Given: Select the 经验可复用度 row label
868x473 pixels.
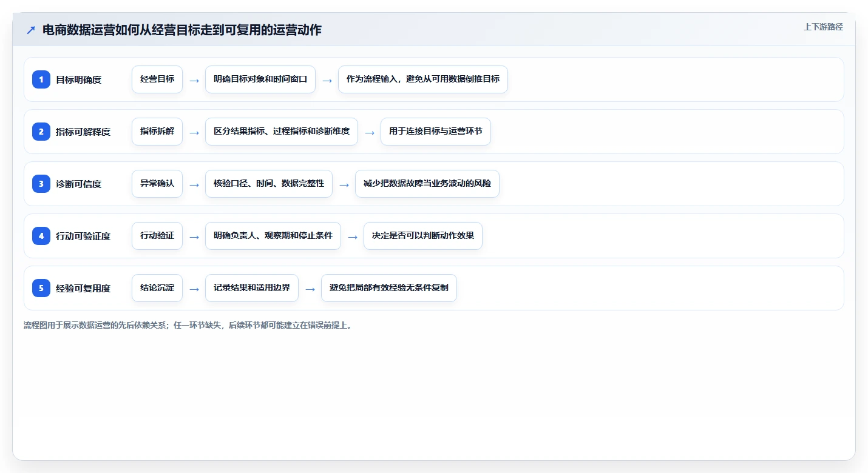Looking at the screenshot, I should pos(83,288).
